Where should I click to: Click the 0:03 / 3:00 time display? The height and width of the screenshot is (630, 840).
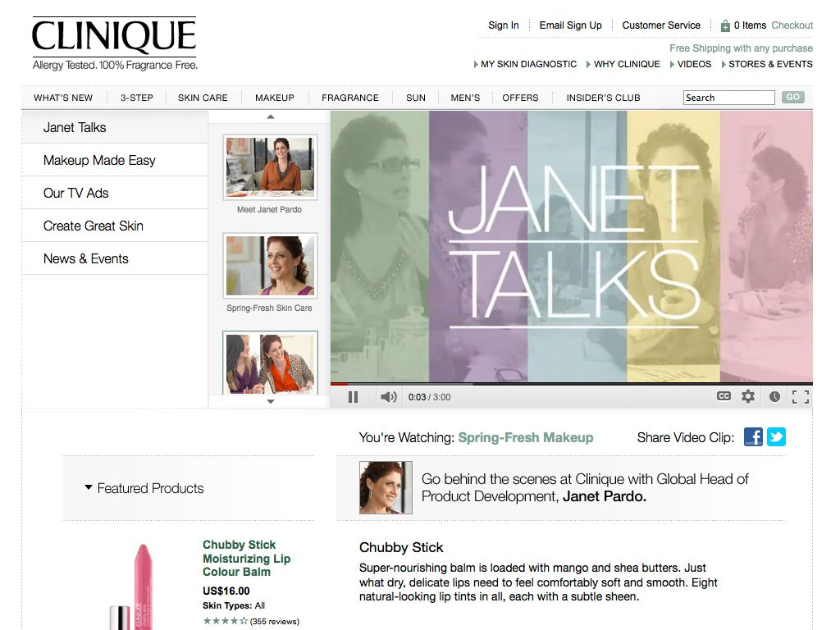(429, 397)
